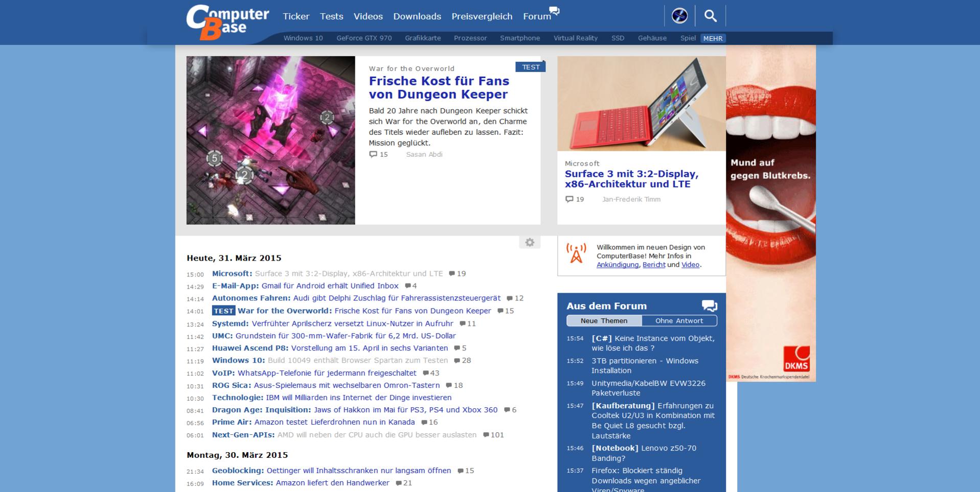
Task: Open the Surface 3 tablet image
Action: [x=642, y=103]
